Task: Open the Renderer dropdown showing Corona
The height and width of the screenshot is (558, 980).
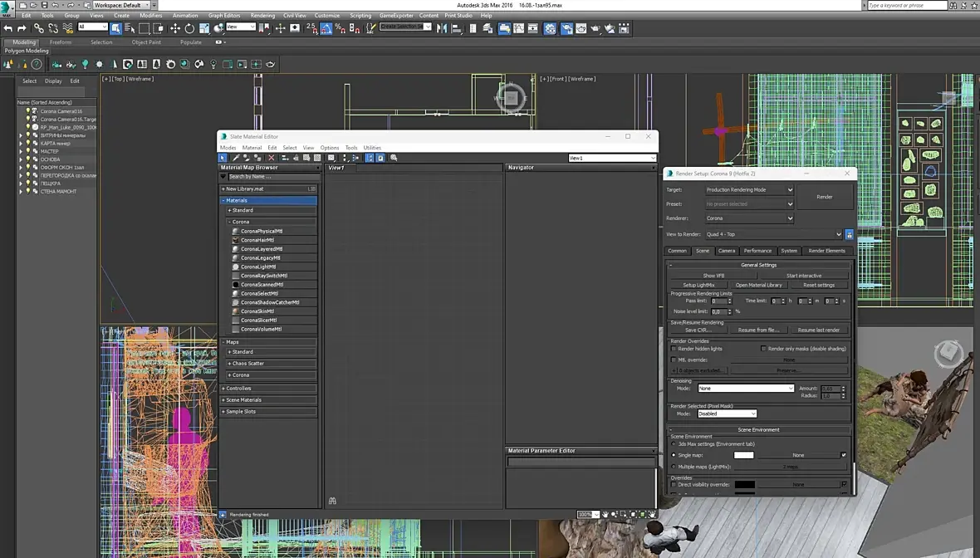Action: [x=749, y=218]
